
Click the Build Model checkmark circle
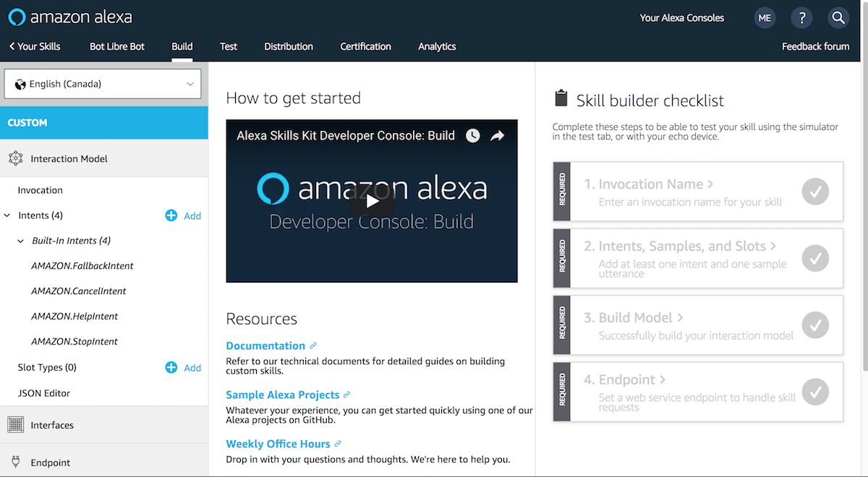[815, 325]
